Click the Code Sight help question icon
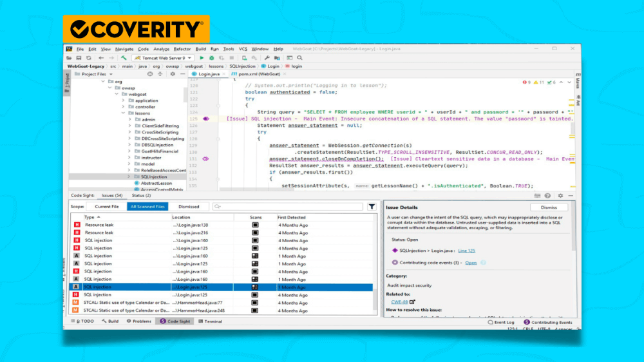644x362 pixels. point(547,196)
